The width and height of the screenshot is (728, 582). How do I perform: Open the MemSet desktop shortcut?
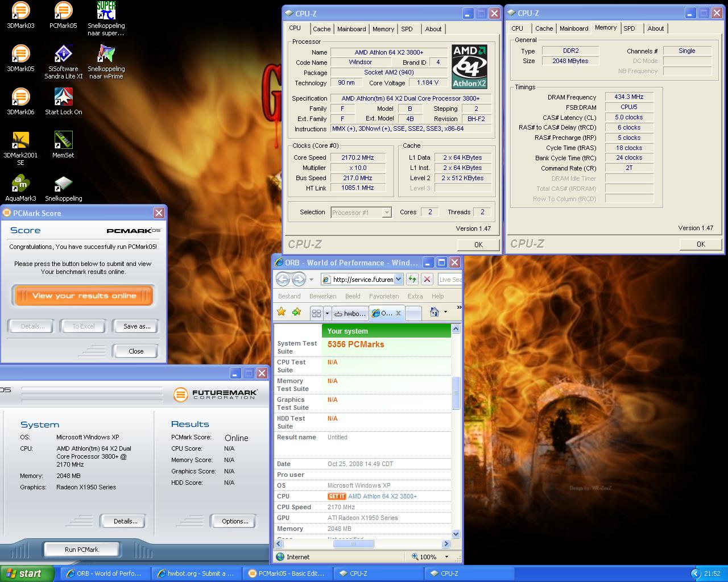click(63, 144)
